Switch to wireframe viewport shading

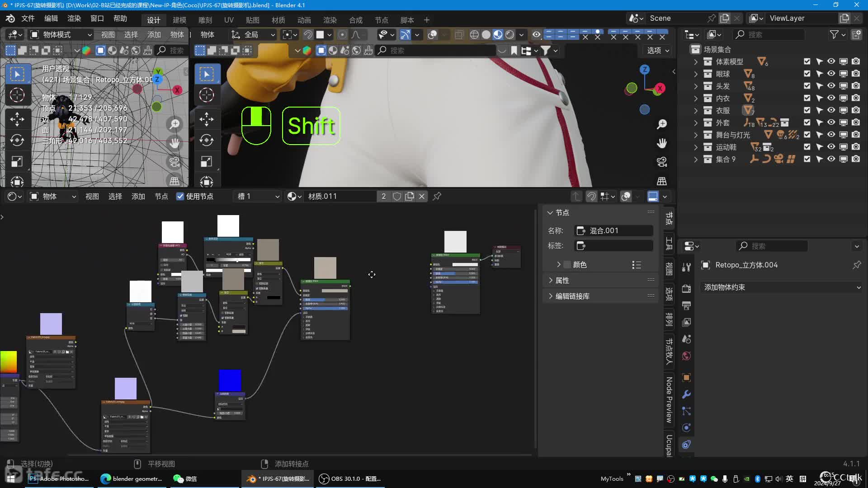point(474,35)
